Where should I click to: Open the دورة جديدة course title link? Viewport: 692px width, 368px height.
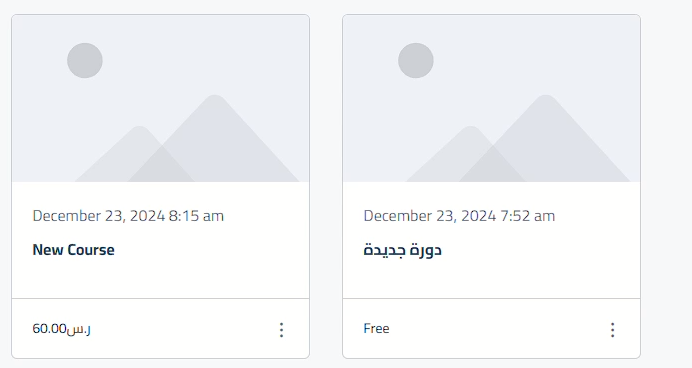coord(402,250)
